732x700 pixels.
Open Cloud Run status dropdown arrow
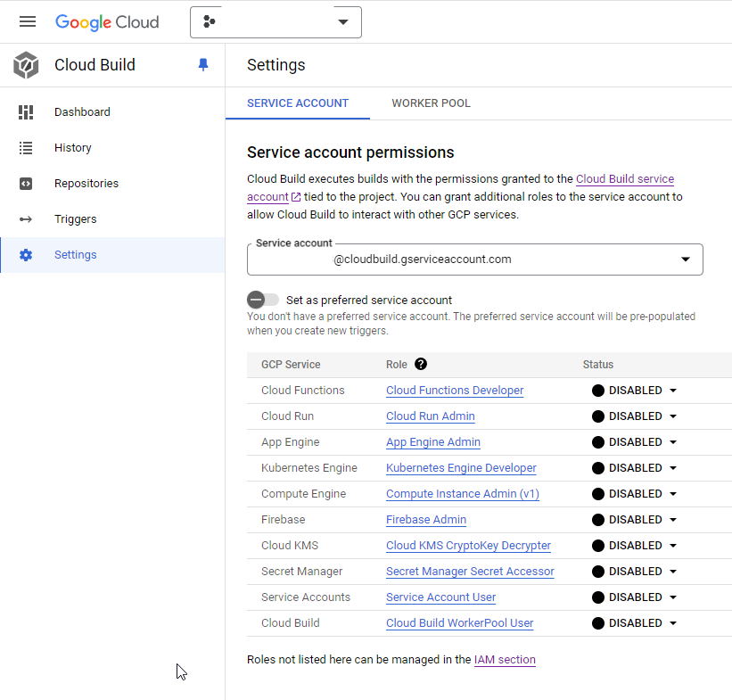tap(673, 416)
